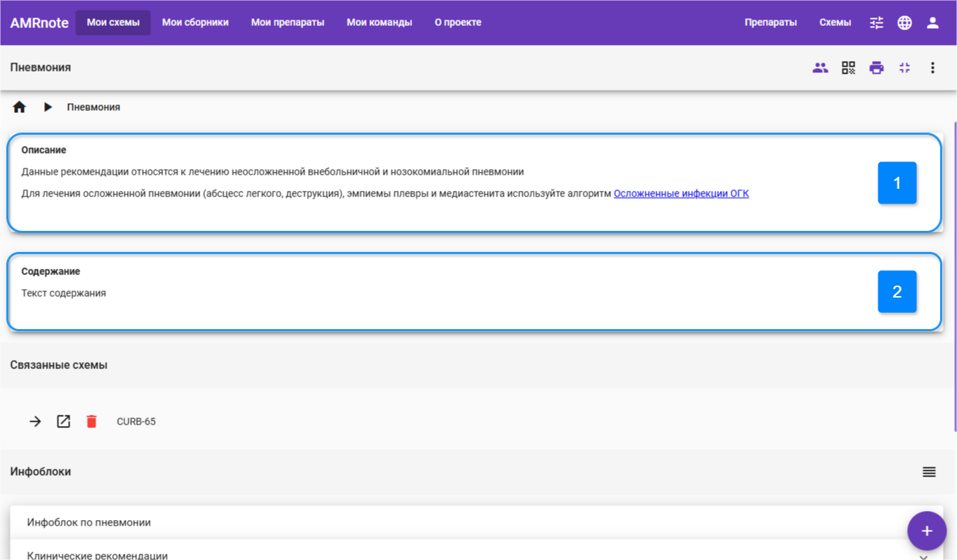Delete the CURB-65 linked scheme
This screenshot has height=560, width=957.
[x=91, y=422]
